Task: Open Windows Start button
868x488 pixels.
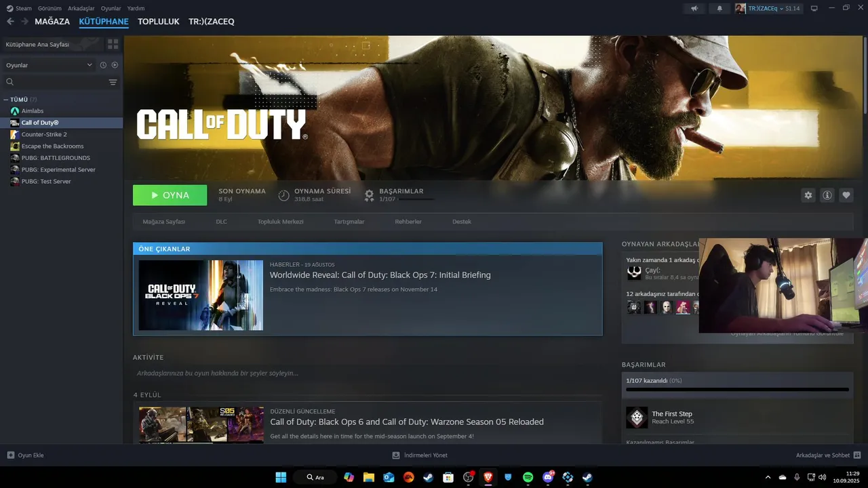Action: (281, 477)
